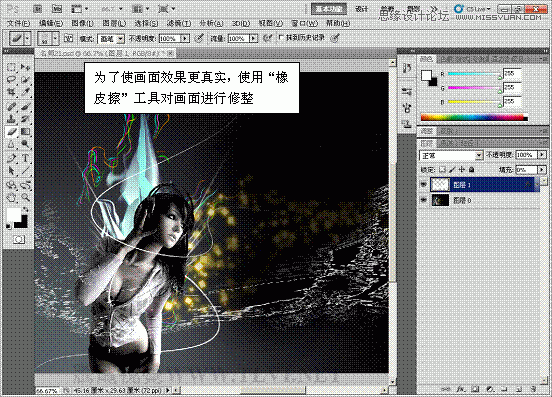Click the foreground color swatch in toolbox
Viewport: 552px width, 397px height.
coord(13,214)
